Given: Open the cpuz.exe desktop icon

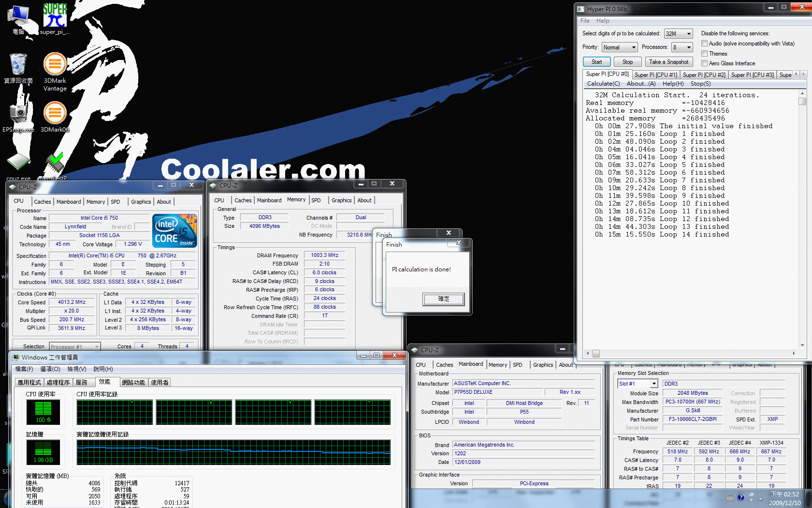Looking at the screenshot, I should click(x=18, y=166).
